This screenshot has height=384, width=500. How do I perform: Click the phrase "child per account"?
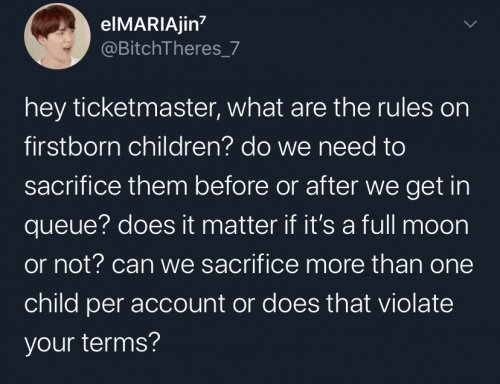point(125,304)
